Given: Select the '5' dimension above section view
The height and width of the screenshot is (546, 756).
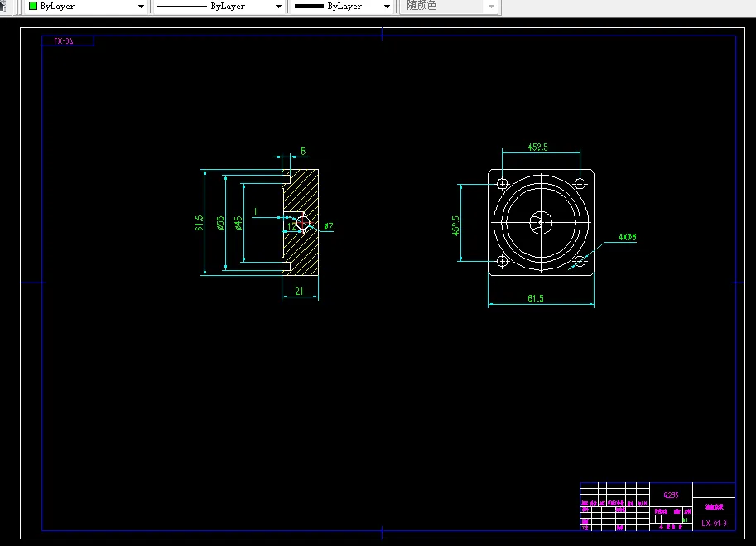Looking at the screenshot, I should tap(303, 151).
